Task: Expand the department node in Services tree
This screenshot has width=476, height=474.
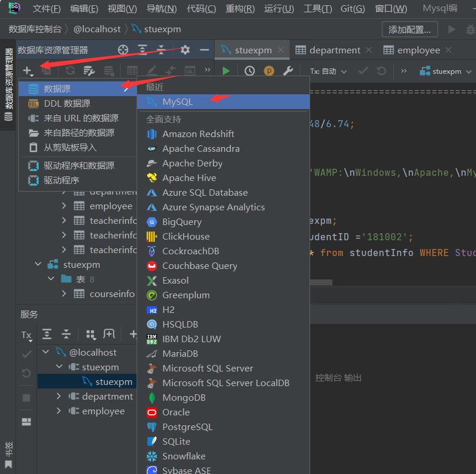Action: (x=59, y=397)
